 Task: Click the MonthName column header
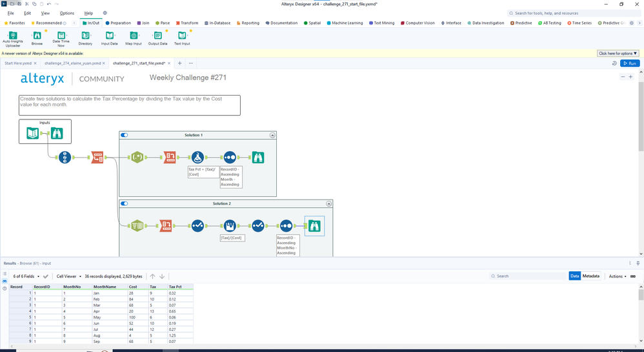110,287
